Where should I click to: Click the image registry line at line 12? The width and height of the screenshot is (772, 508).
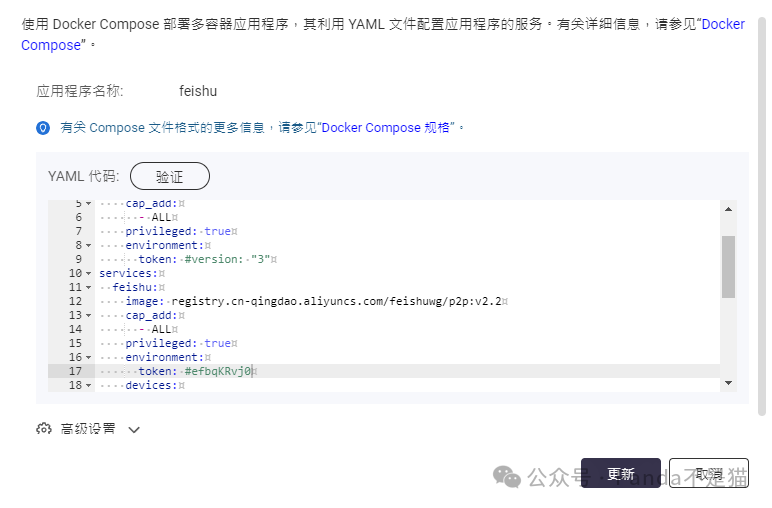pyautogui.click(x=313, y=301)
